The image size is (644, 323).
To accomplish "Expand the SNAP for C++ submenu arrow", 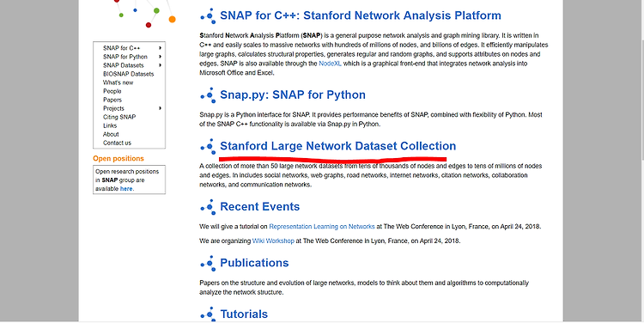I will pyautogui.click(x=161, y=48).
